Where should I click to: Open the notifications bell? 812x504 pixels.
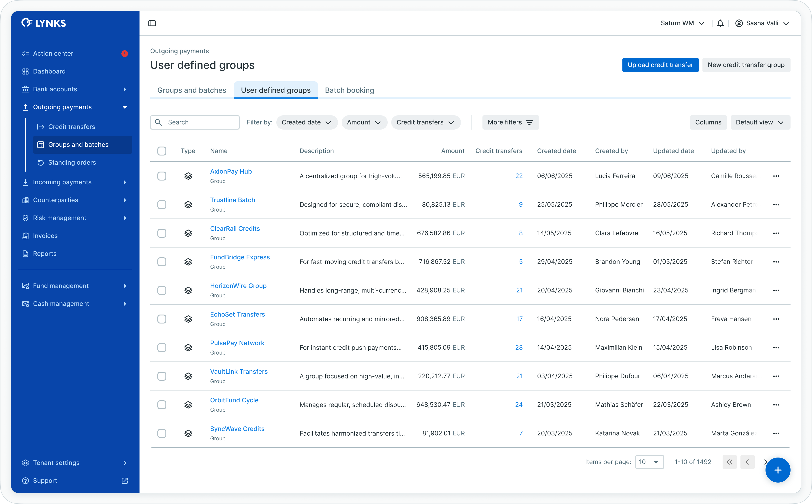pyautogui.click(x=720, y=23)
